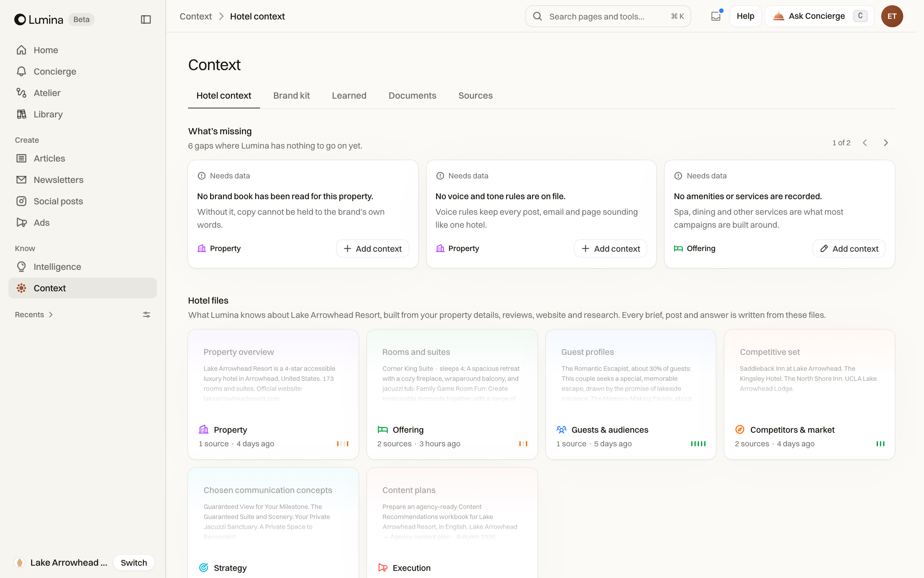Image resolution: width=924 pixels, height=578 pixels.
Task: Open the notifications inbox icon
Action: 716,16
